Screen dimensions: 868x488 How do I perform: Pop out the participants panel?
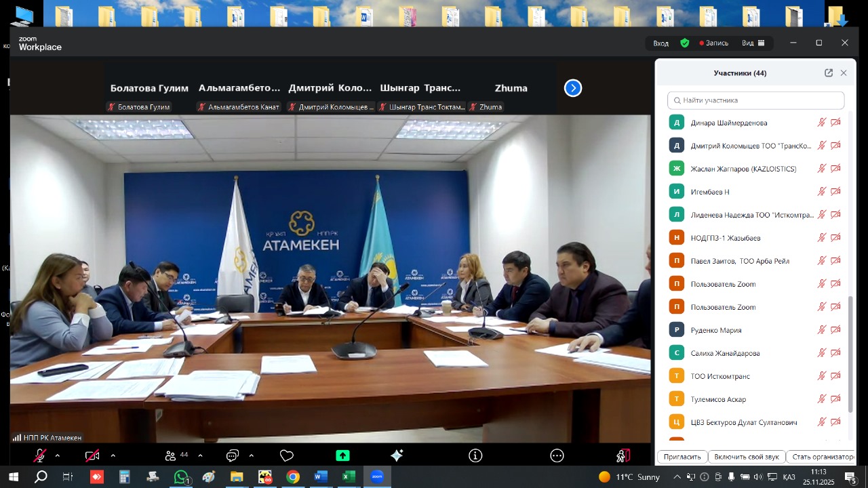coord(828,73)
